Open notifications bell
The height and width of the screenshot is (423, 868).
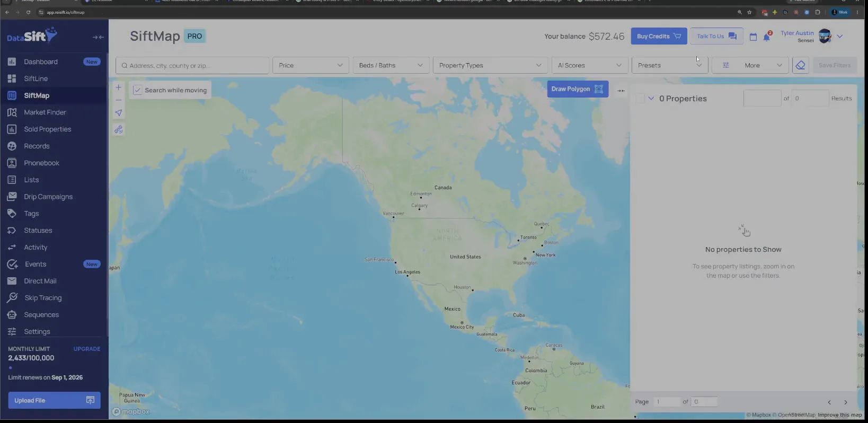[766, 37]
